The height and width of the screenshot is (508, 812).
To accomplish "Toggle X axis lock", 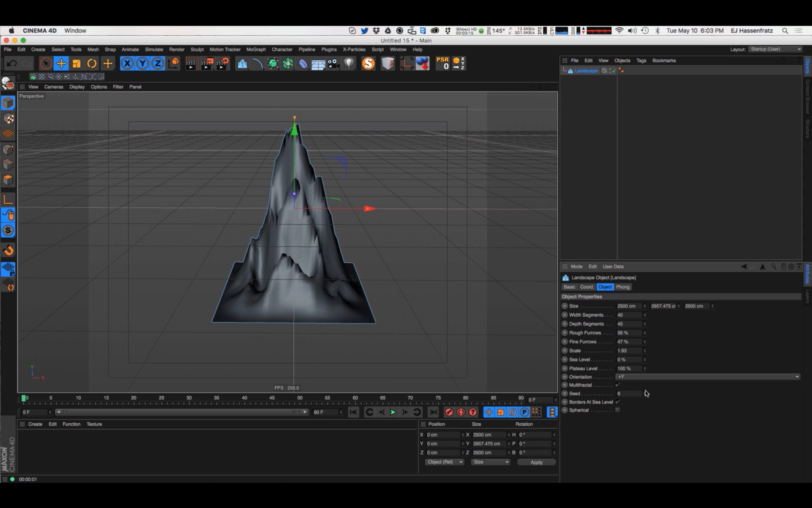I will (127, 63).
